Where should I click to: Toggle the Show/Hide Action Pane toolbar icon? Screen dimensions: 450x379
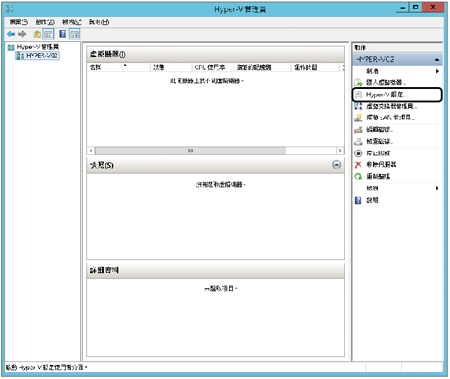(x=75, y=34)
